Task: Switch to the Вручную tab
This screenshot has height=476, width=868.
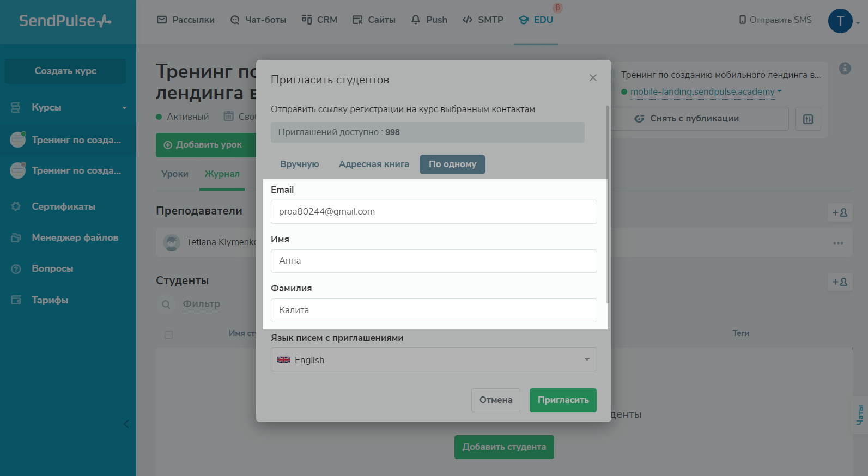Action: 299,164
